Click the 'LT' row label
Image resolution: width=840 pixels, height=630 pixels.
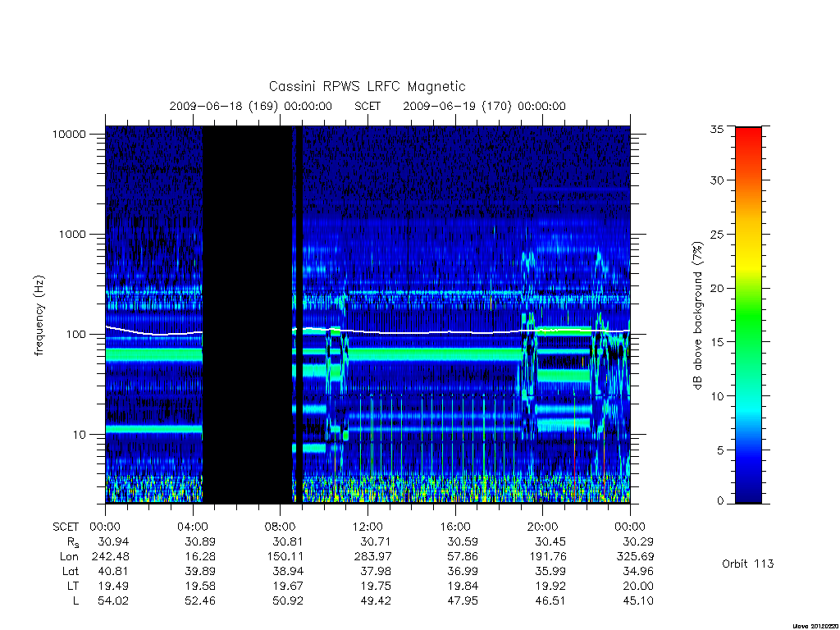[73, 586]
